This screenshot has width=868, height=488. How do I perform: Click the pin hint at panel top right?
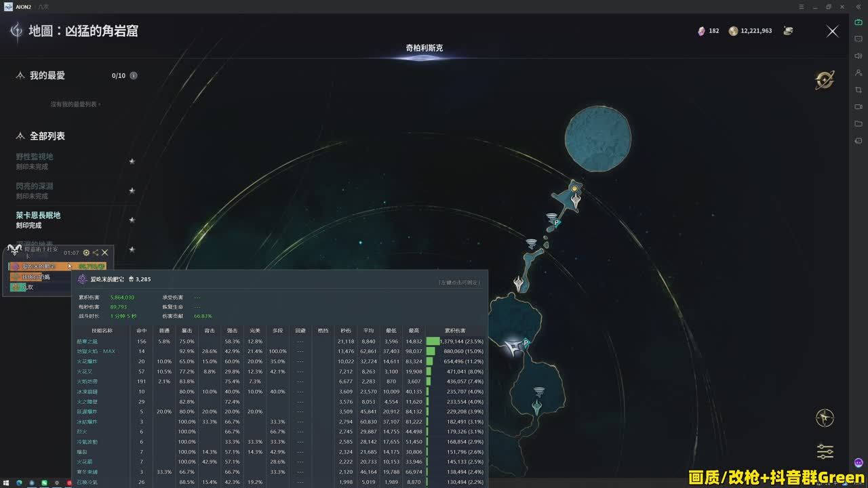459,282
